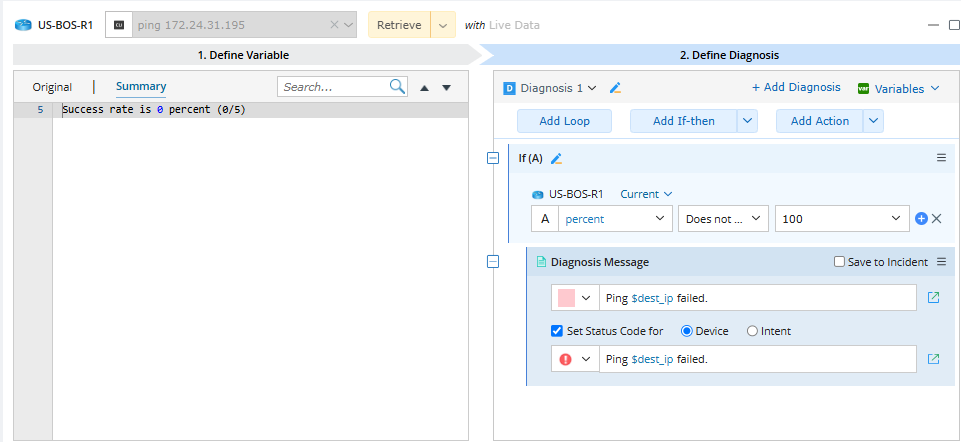Jump to previous search result arrow
This screenshot has height=442, width=961.
click(x=425, y=88)
